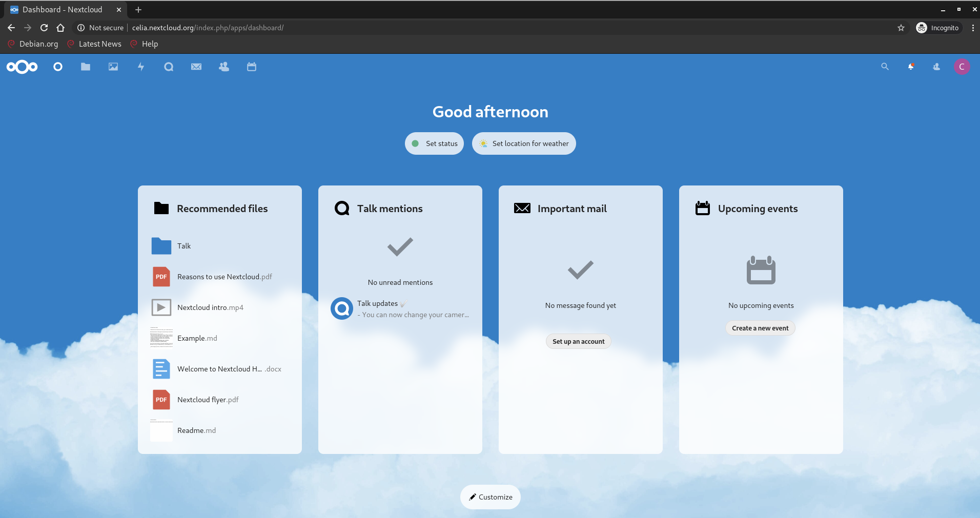Open the unified search magnifier

click(885, 67)
